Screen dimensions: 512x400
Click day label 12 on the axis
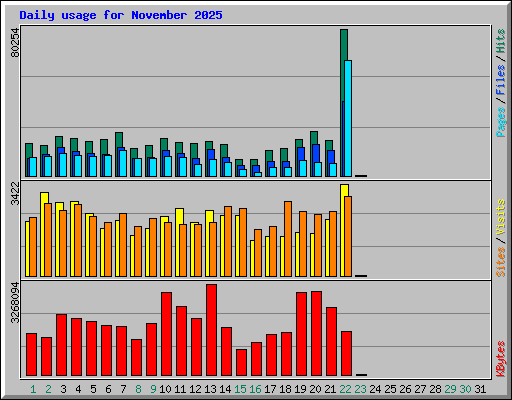(195, 389)
